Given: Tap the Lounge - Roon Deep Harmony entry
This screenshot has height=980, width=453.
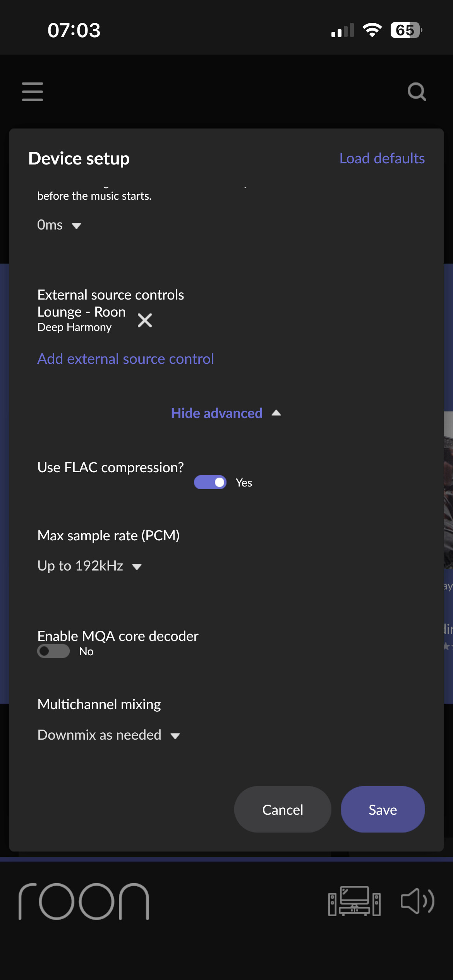Looking at the screenshot, I should click(x=82, y=319).
